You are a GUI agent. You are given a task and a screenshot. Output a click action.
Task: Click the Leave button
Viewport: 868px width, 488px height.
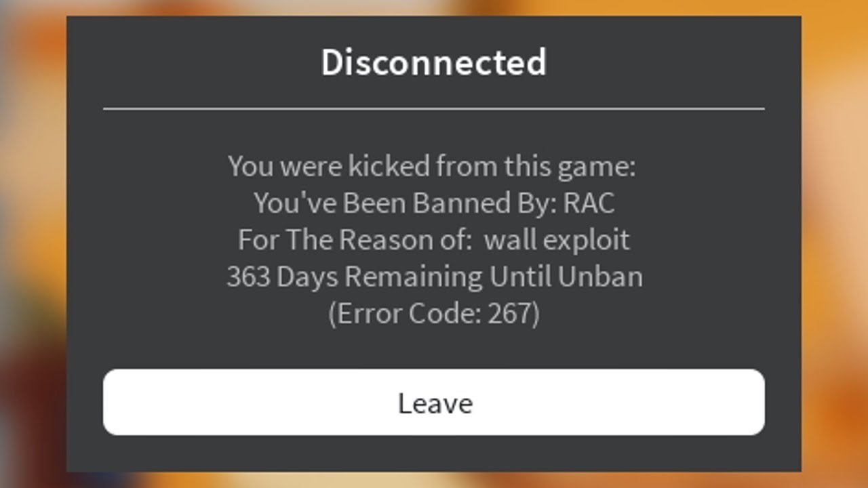point(434,402)
